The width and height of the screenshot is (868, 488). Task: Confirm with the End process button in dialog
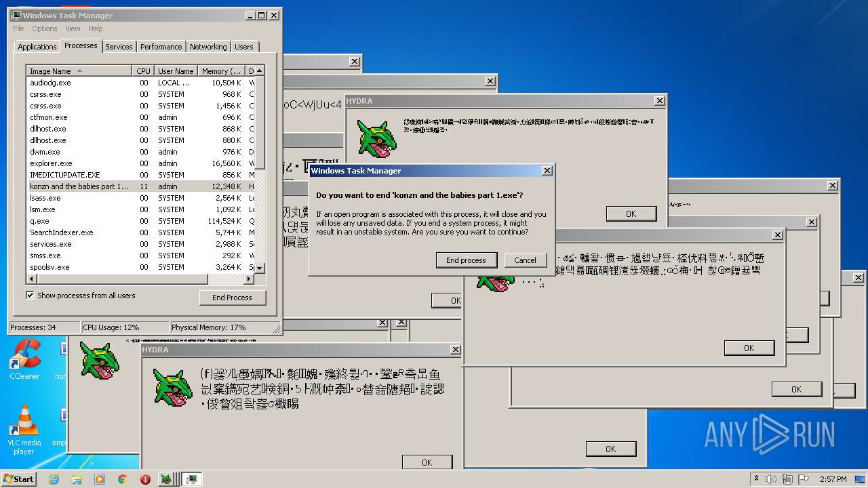pyautogui.click(x=466, y=260)
